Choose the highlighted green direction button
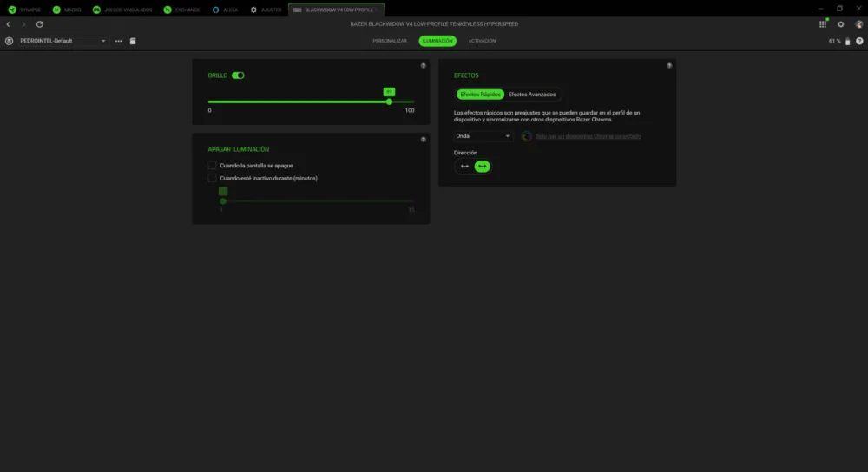Screen dimensions: 868x472 pos(482,167)
